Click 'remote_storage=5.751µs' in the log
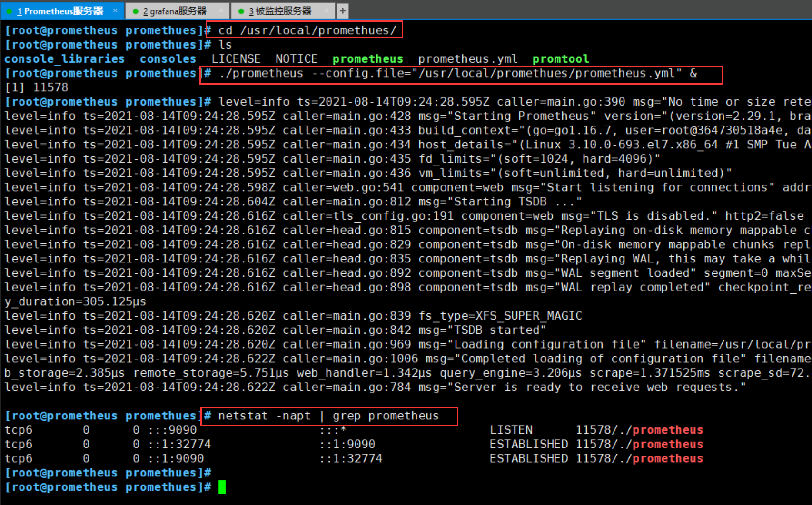 coord(211,373)
